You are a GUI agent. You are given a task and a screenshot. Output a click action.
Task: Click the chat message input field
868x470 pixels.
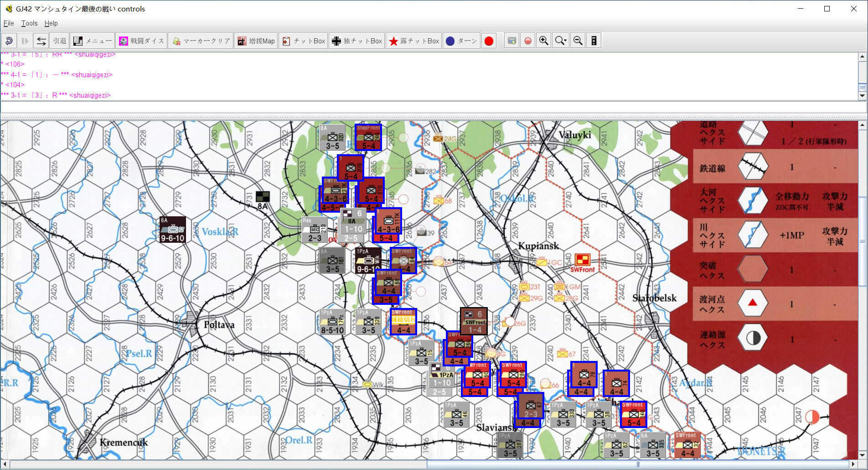pyautogui.click(x=433, y=107)
